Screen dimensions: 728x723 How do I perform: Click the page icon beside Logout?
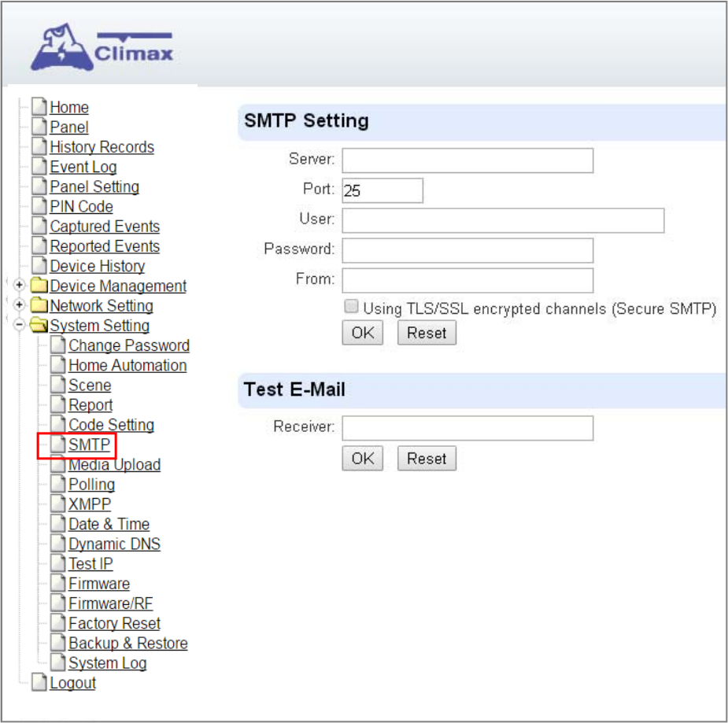coord(39,683)
